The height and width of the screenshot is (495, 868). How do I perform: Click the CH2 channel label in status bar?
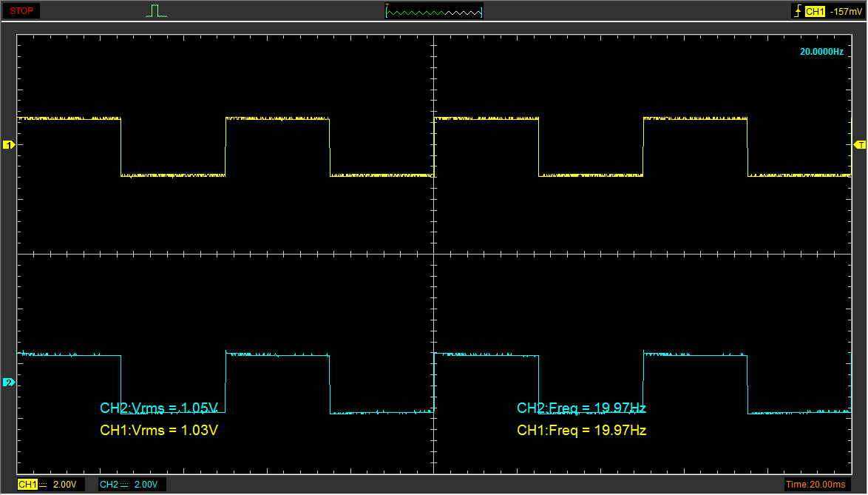[x=109, y=485]
